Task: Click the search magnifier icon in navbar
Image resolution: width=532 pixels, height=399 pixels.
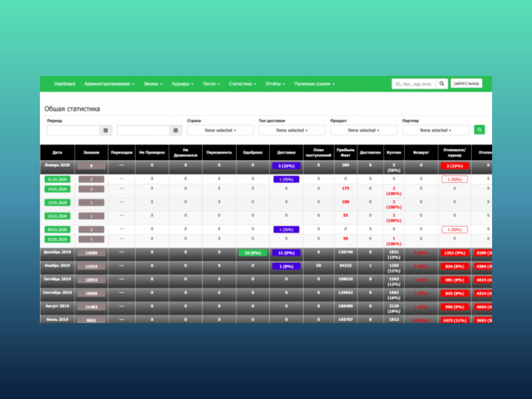Action: pos(442,84)
